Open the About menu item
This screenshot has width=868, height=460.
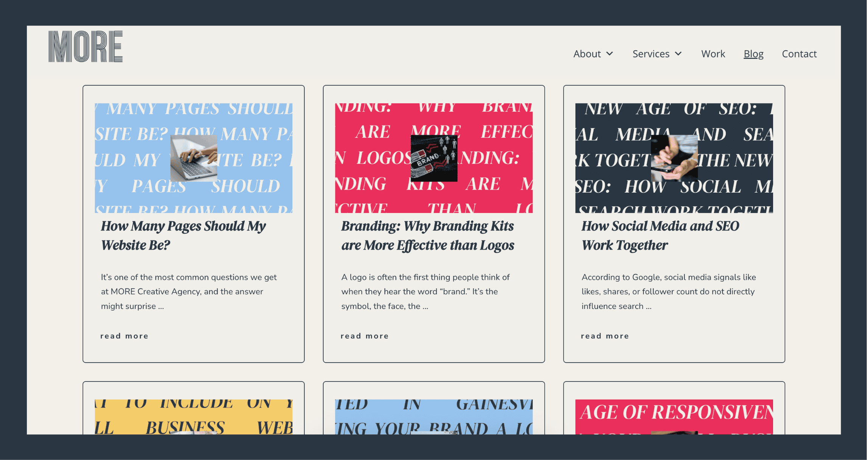(x=587, y=54)
